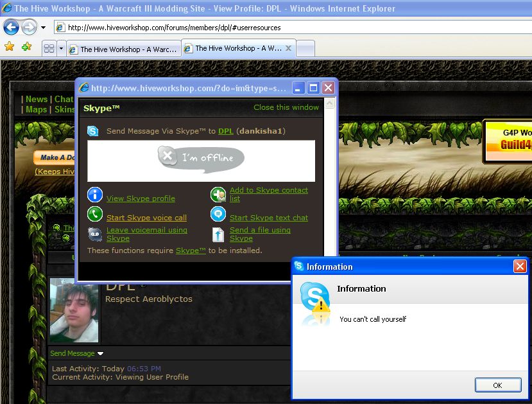The width and height of the screenshot is (532, 404).
Task: Open 'Start Skype text chat' link
Action: [x=269, y=218]
